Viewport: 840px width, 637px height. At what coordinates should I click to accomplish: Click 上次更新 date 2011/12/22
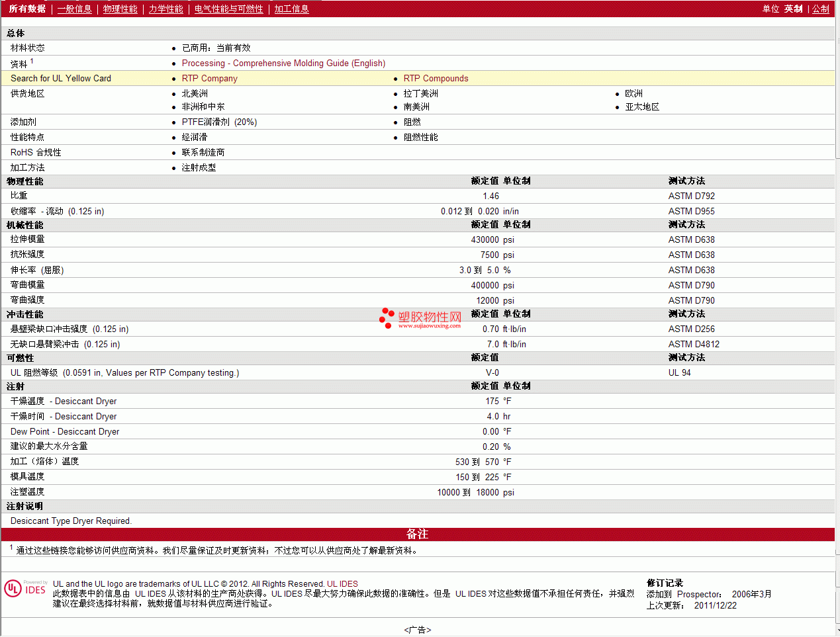(715, 605)
